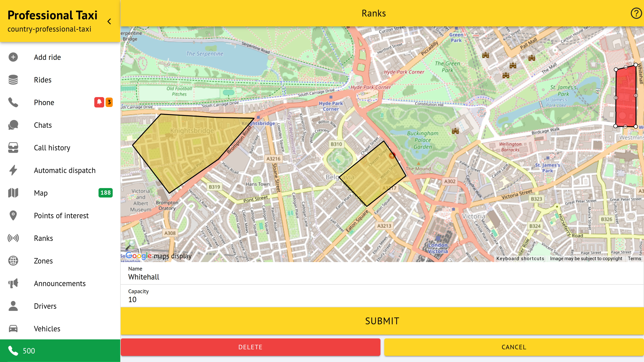The image size is (644, 362).
Task: Click the green 500 phone bar
Action: tap(60, 350)
